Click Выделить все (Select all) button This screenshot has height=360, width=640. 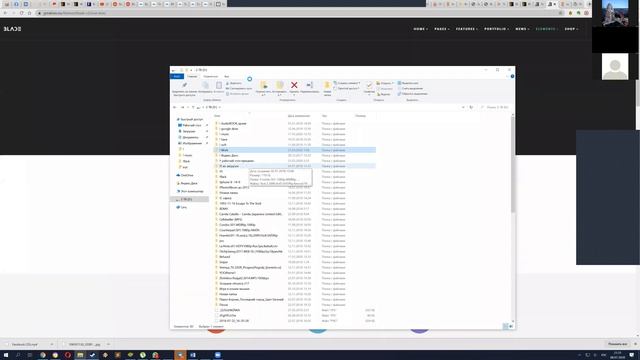point(408,83)
